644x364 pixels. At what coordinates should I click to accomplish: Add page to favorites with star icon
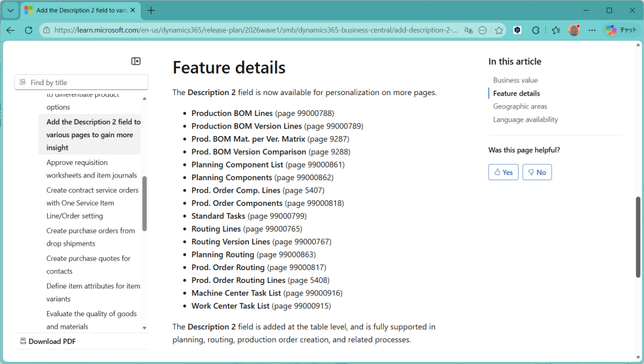point(499,30)
